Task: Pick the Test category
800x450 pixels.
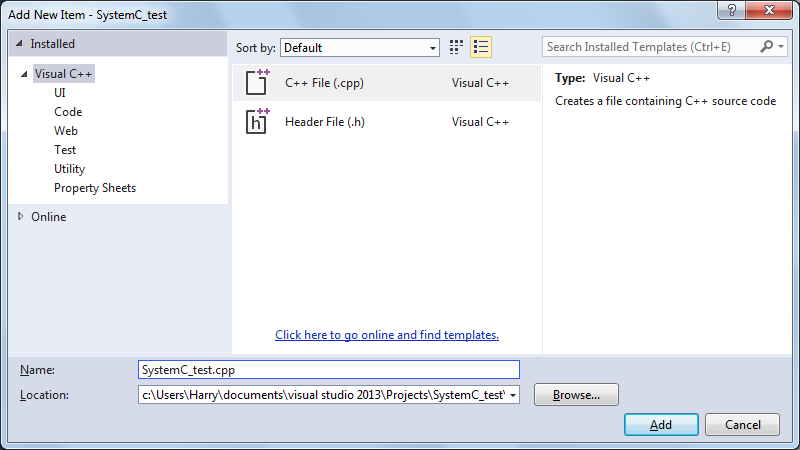Action: tap(65, 150)
